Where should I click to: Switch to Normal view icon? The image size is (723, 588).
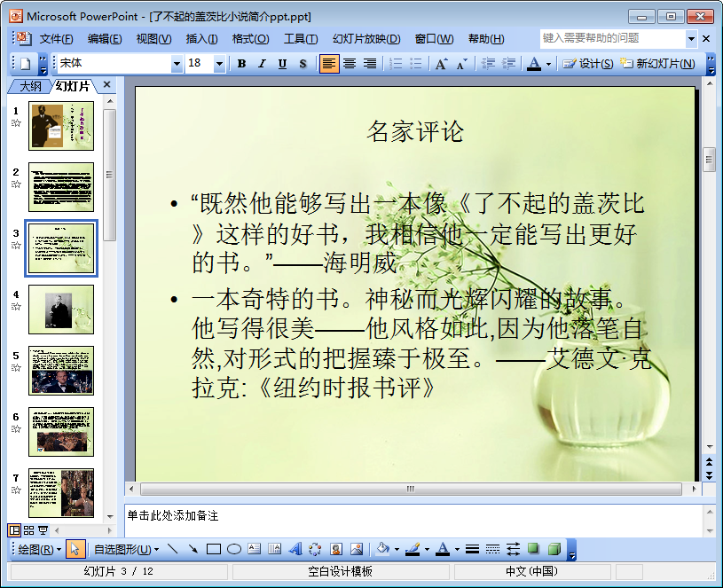(15, 530)
